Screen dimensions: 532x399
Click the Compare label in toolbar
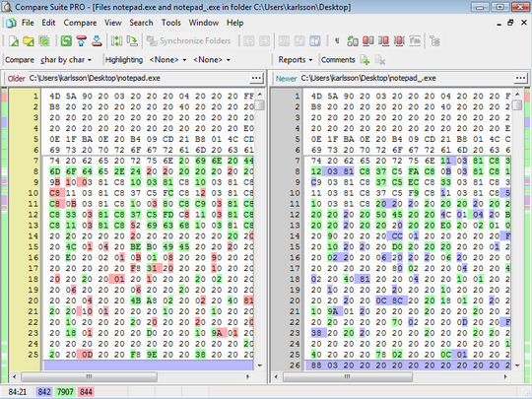[20, 60]
